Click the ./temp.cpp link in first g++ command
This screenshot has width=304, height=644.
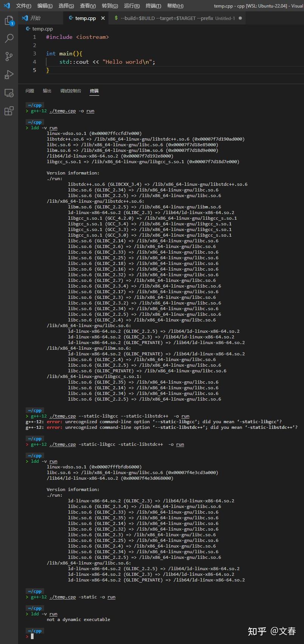(63, 111)
